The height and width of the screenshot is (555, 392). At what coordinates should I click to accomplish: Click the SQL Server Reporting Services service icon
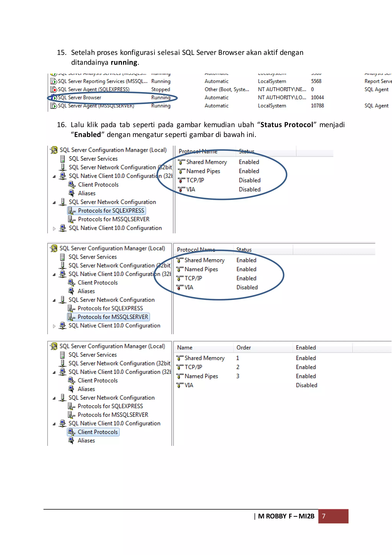point(53,81)
